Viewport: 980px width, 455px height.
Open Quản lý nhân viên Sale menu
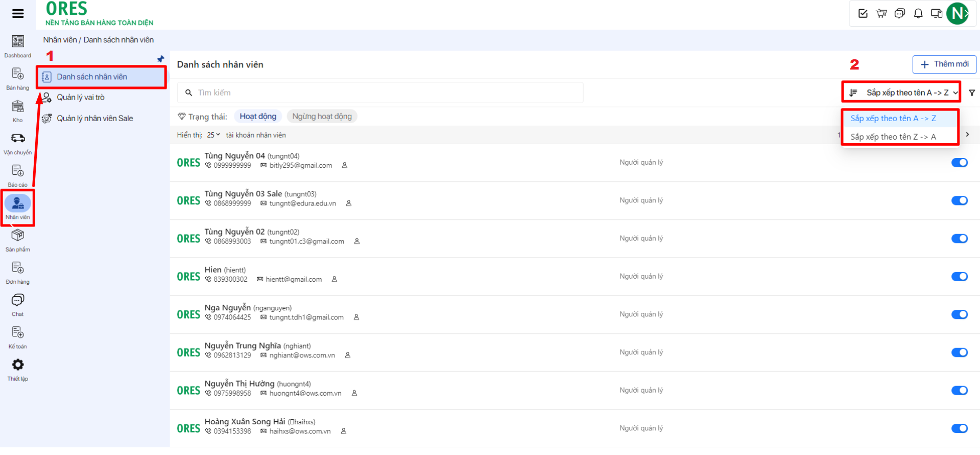pos(94,119)
